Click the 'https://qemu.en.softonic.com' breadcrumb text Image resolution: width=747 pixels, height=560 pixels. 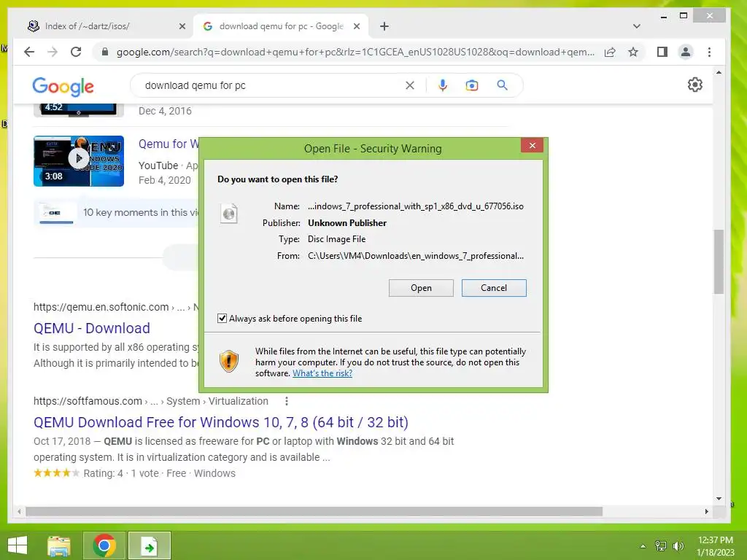[x=101, y=307]
